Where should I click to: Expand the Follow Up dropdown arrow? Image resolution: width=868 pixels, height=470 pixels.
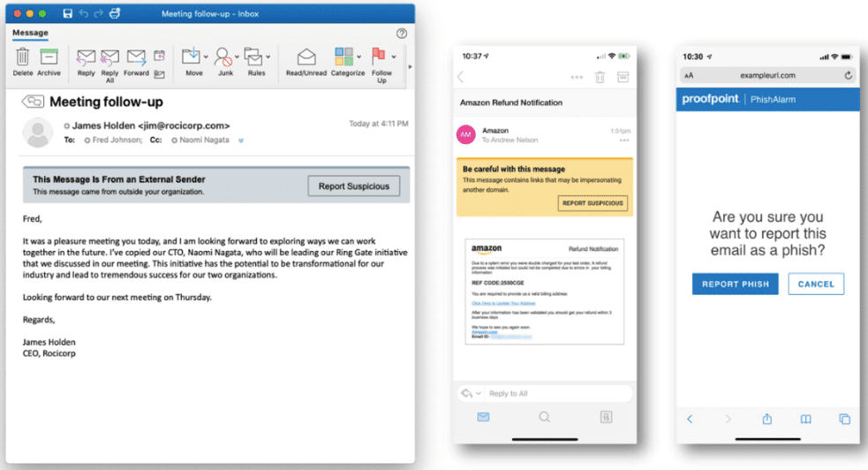(394, 57)
